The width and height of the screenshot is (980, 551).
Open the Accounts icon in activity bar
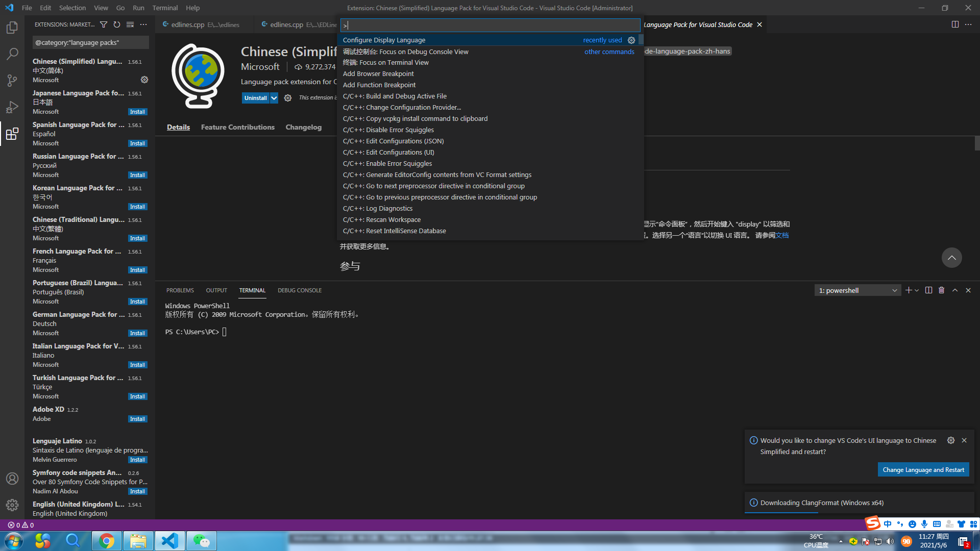click(12, 479)
